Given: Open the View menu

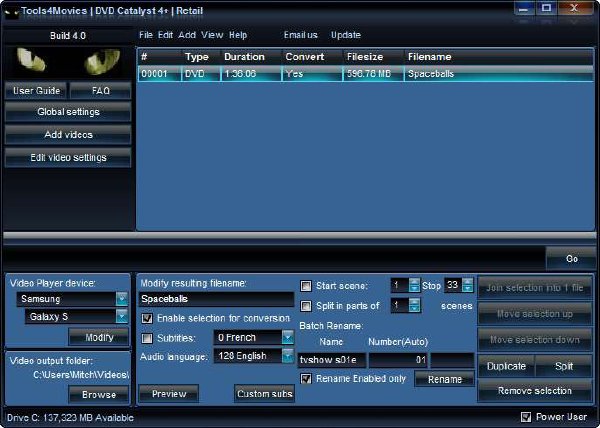Looking at the screenshot, I should (212, 35).
